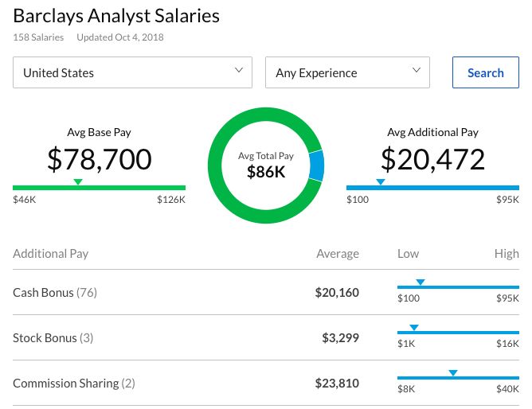Screen dimensions: 532x409
Task: Click the Commission Sharing range marker
Action: 453,372
